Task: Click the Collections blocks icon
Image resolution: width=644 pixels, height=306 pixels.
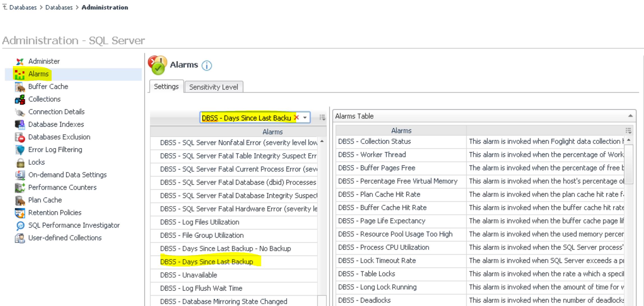Action: pyautogui.click(x=20, y=99)
